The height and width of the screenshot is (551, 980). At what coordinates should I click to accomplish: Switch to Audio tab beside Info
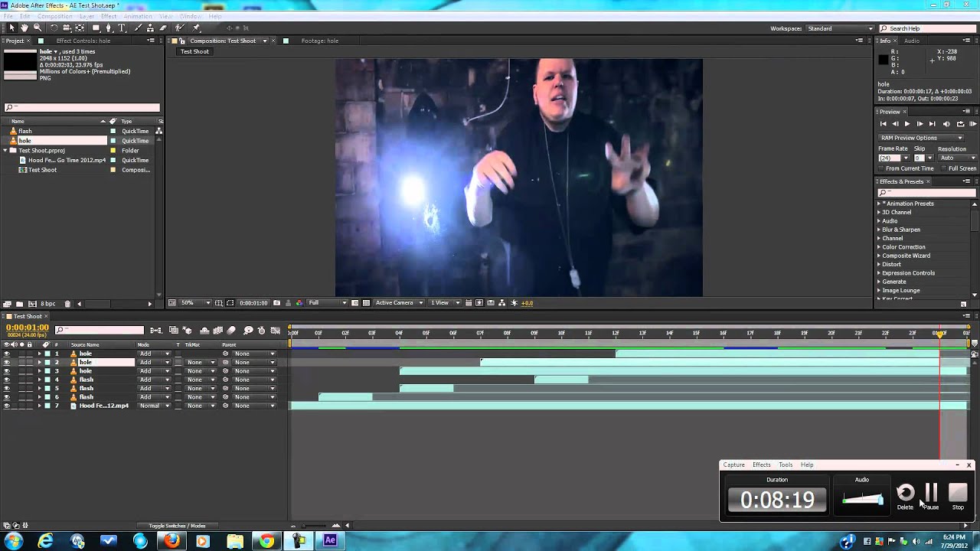click(x=912, y=41)
